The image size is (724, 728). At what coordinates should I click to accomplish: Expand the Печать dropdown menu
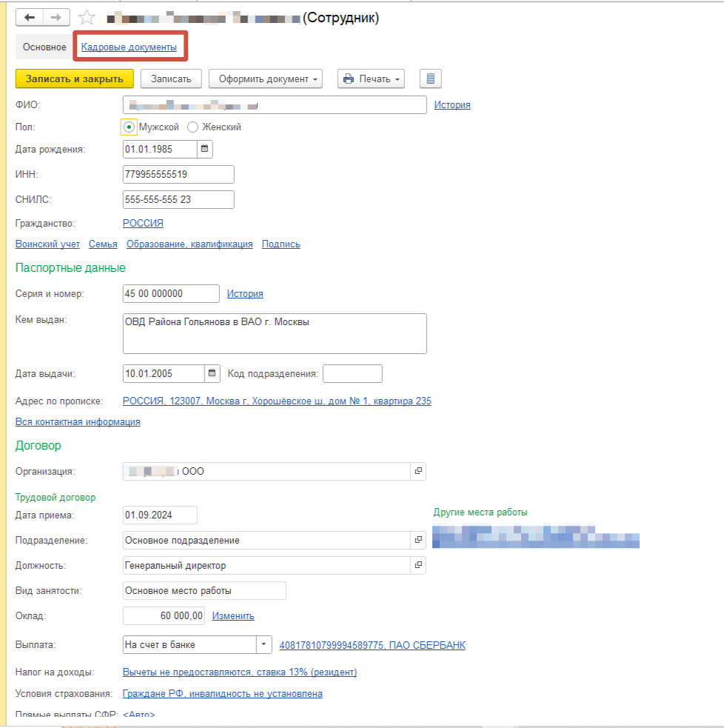[371, 79]
